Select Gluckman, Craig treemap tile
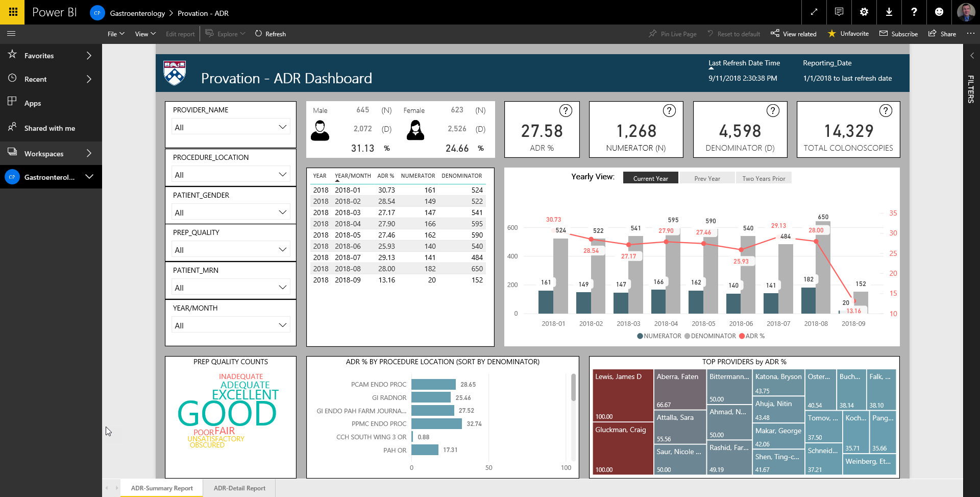The width and height of the screenshot is (980, 497). click(623, 448)
